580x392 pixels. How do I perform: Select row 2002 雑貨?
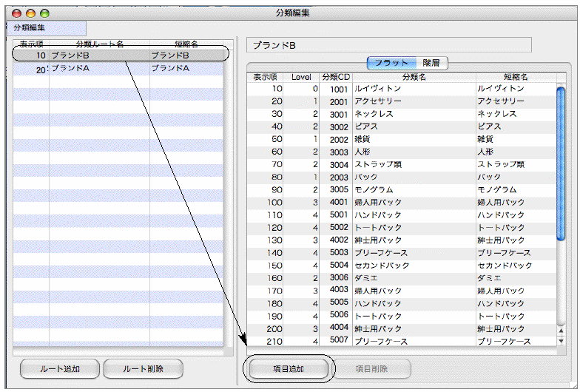coord(401,139)
